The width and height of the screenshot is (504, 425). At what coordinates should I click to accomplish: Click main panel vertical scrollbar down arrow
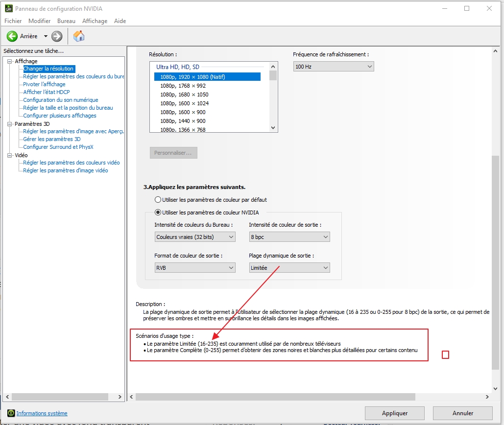tap(495, 388)
